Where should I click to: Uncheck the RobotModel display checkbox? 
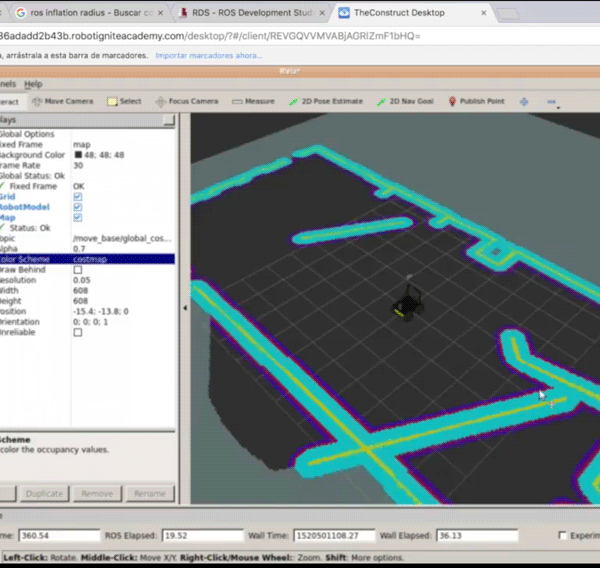(x=78, y=207)
